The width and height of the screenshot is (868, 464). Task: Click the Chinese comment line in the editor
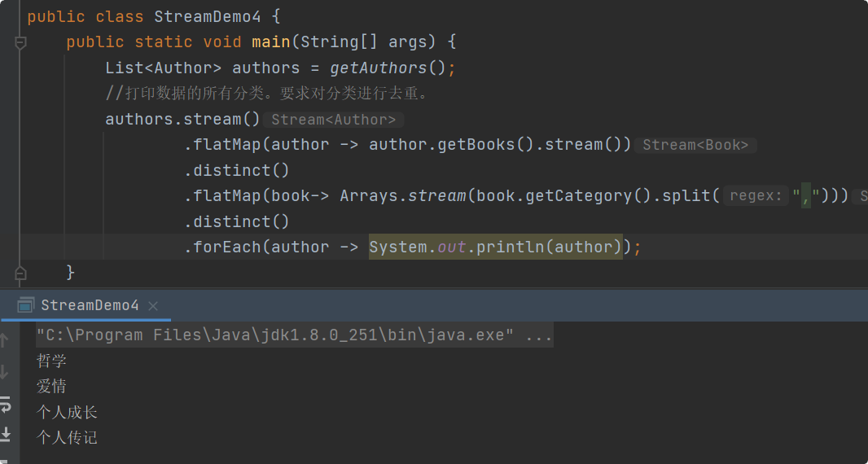pyautogui.click(x=267, y=94)
